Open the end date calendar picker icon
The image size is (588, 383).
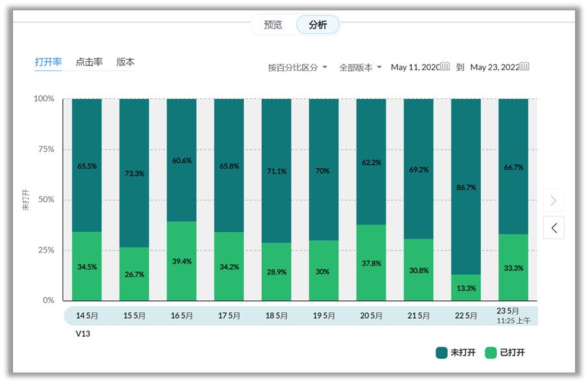(x=525, y=67)
